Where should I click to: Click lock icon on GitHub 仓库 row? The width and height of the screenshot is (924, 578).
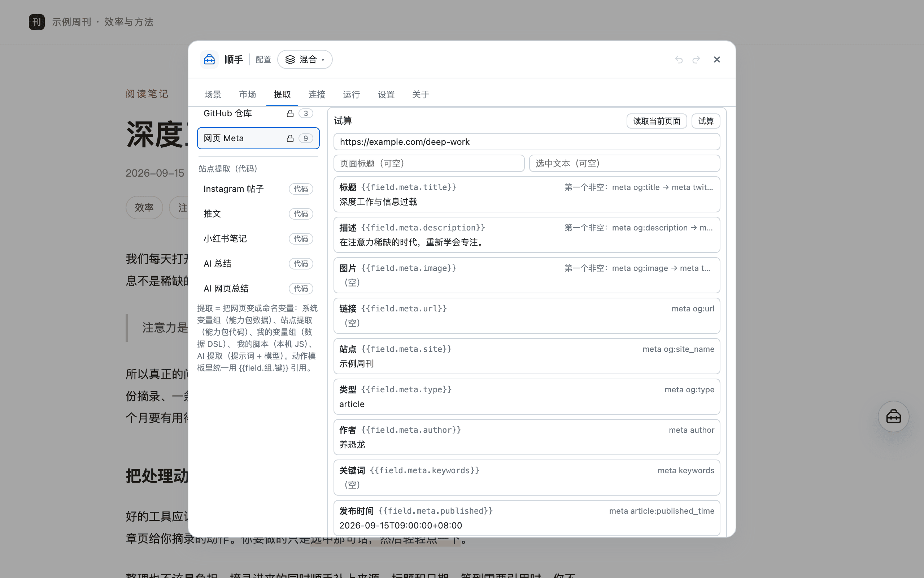[x=290, y=113]
